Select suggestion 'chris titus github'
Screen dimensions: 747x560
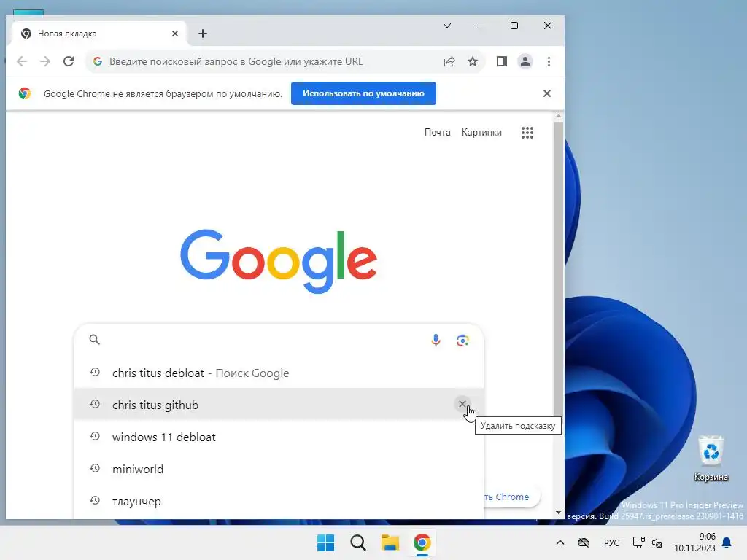279,405
